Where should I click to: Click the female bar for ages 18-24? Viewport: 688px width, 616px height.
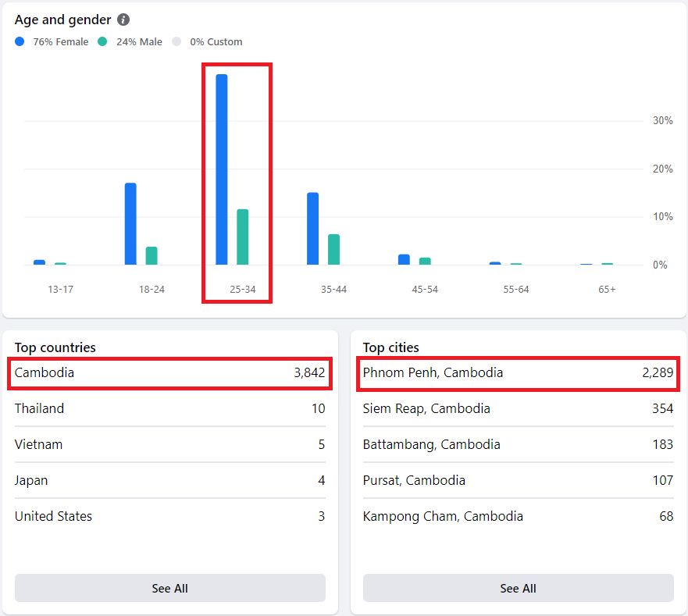[130, 224]
